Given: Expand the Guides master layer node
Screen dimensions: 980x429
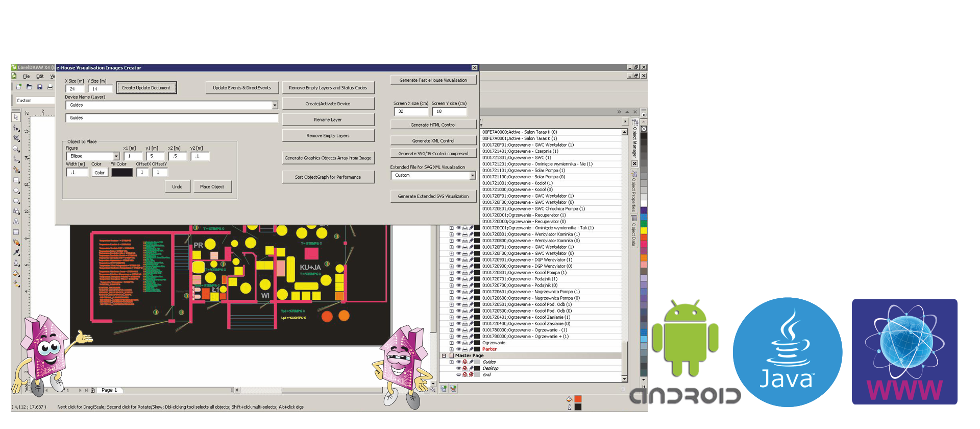Looking at the screenshot, I should (x=452, y=362).
